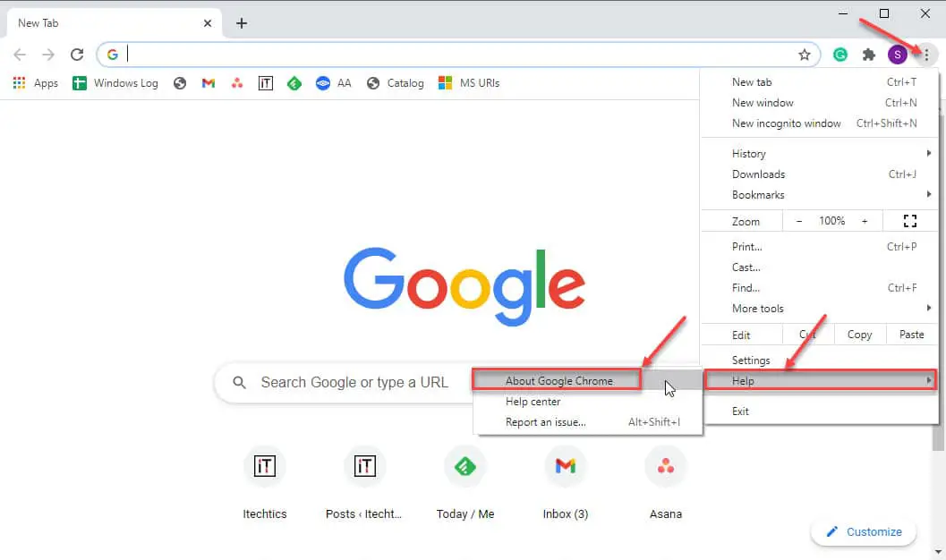Click the Grammarly extension icon
The image size is (946, 560).
tap(839, 55)
